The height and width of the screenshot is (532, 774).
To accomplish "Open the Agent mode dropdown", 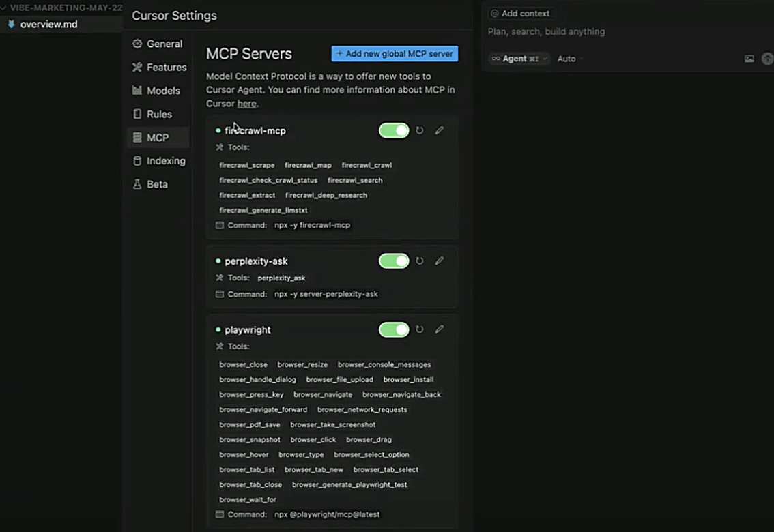I will 519,59.
